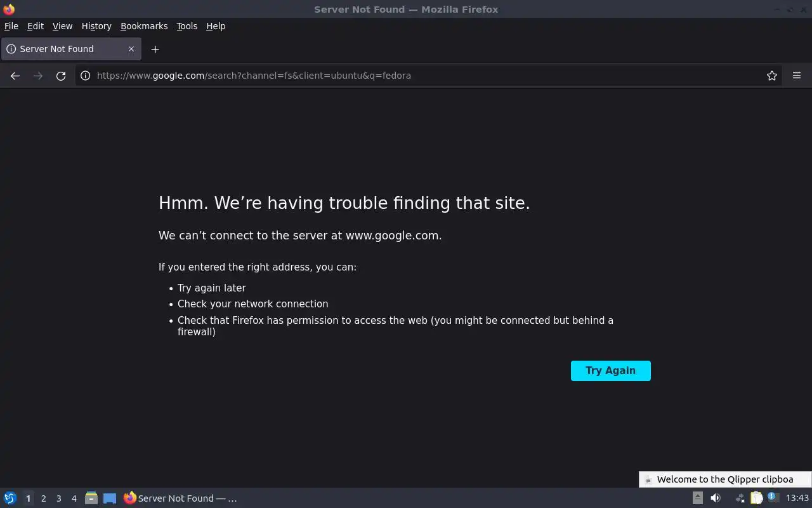Viewport: 812px width, 508px height.
Task: Open the Lubuntu start menu icon
Action: coord(10,498)
